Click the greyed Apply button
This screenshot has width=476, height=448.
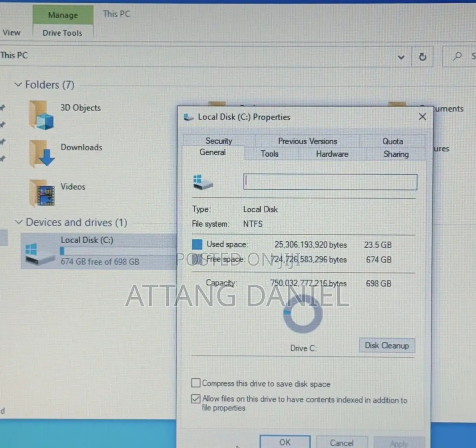point(399,444)
